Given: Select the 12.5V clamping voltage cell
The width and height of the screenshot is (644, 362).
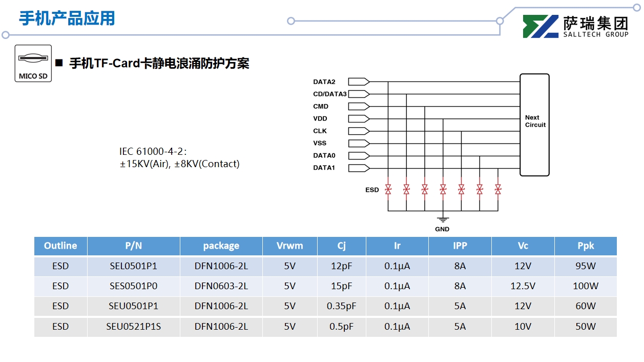Looking at the screenshot, I should tap(523, 286).
